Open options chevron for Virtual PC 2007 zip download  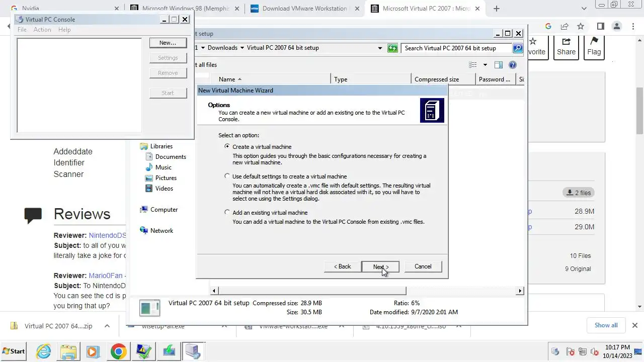[107, 326]
